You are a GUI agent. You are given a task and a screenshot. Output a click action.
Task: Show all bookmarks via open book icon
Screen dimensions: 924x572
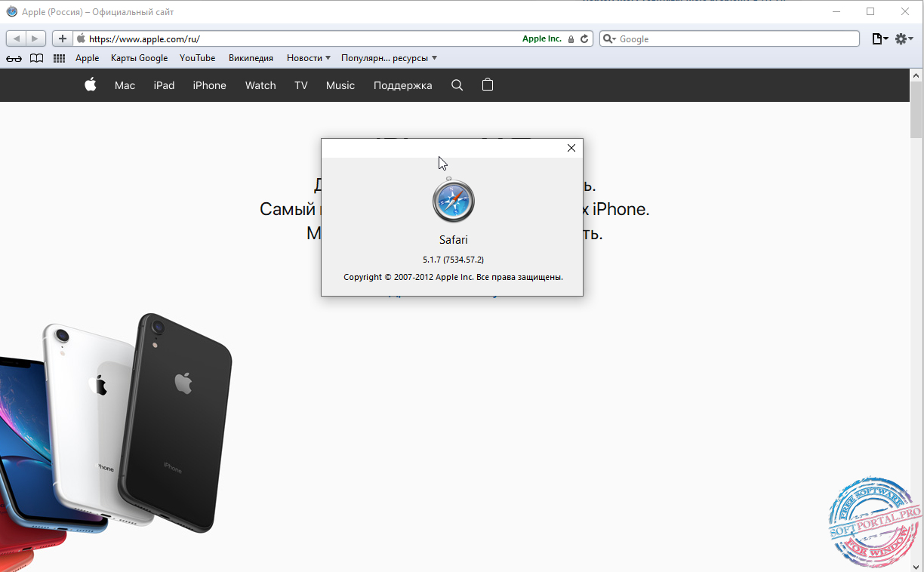(36, 58)
